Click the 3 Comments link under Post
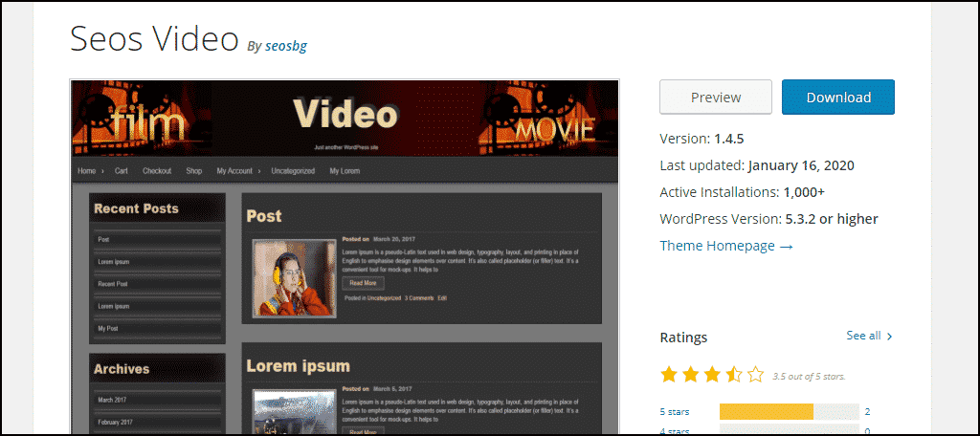This screenshot has height=436, width=980. 419,298
